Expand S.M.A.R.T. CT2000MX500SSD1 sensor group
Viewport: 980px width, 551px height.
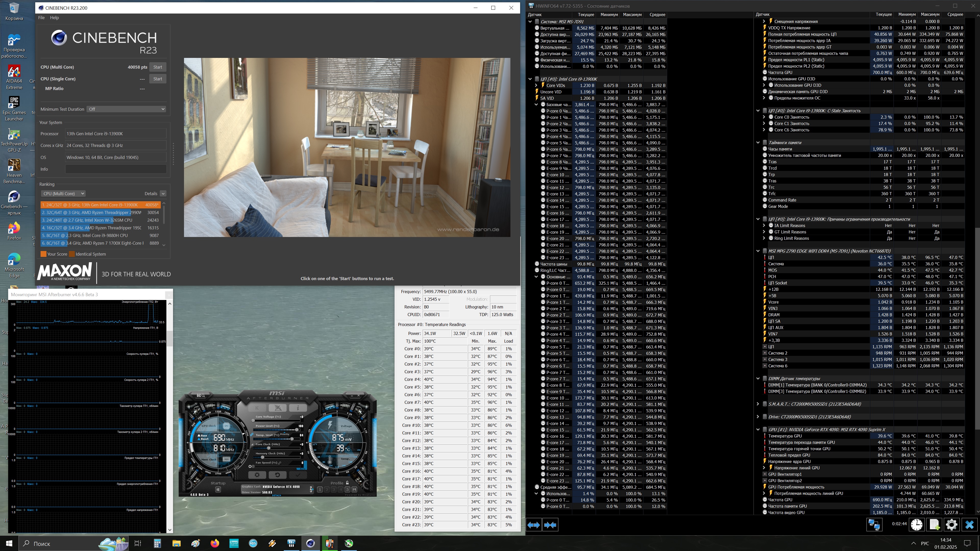[x=757, y=404]
